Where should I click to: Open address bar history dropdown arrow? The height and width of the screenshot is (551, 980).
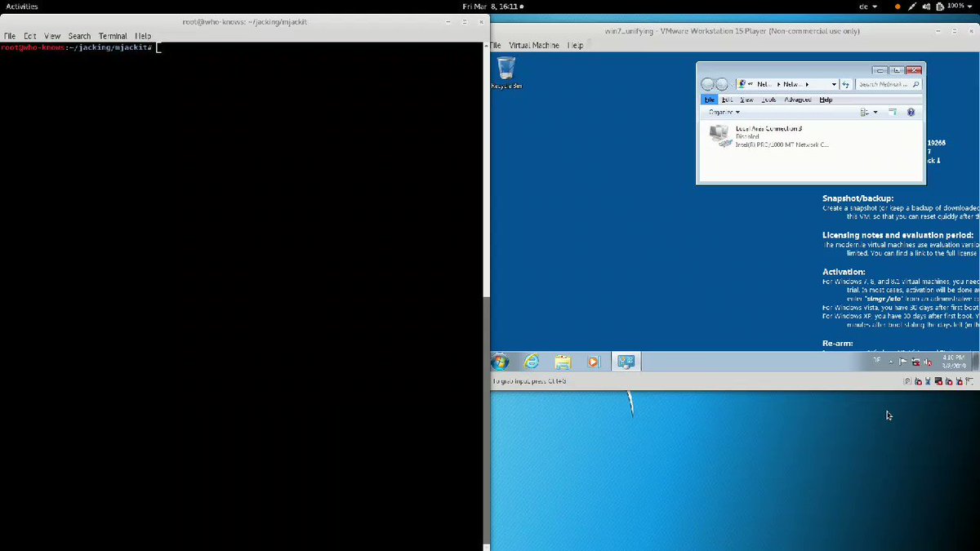(x=834, y=84)
